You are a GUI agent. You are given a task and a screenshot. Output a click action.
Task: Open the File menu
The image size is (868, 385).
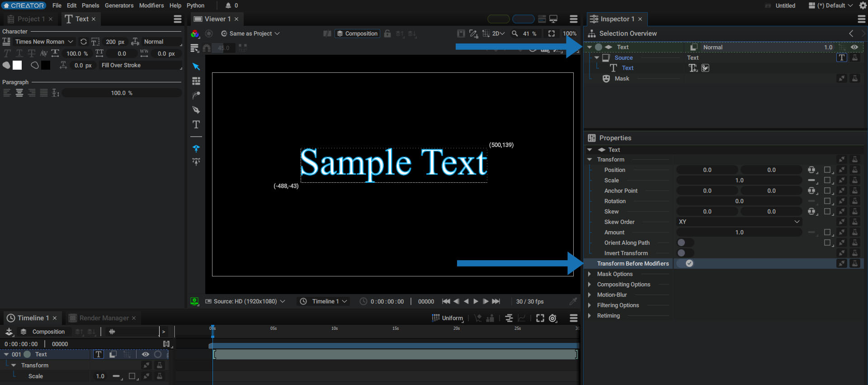pyautogui.click(x=57, y=5)
